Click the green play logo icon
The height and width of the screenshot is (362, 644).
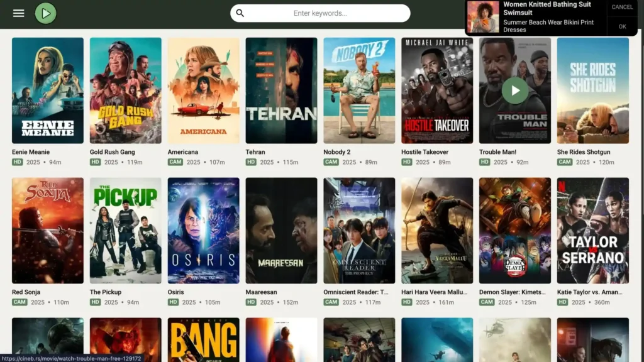click(x=45, y=13)
